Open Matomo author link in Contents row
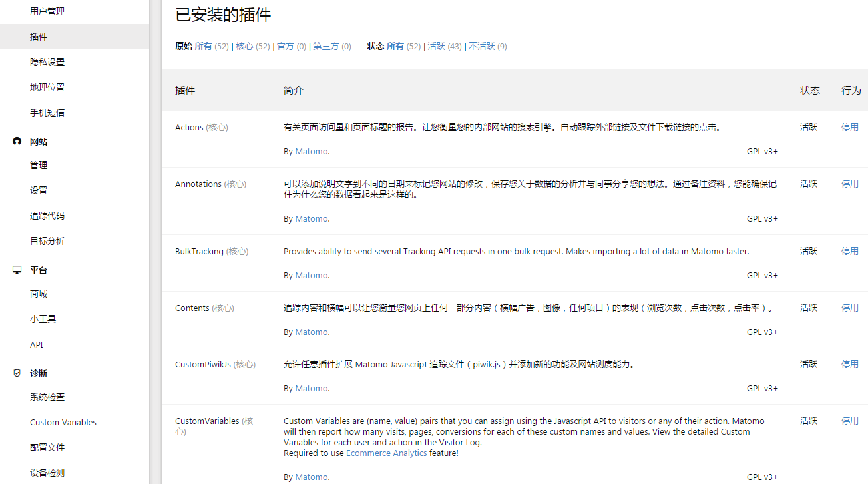The height and width of the screenshot is (484, 868). pos(312,332)
